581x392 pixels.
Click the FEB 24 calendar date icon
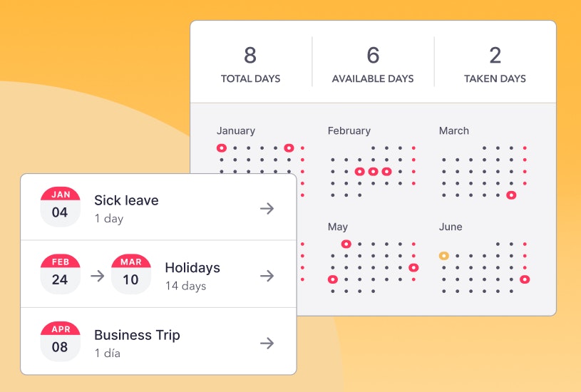pos(60,274)
